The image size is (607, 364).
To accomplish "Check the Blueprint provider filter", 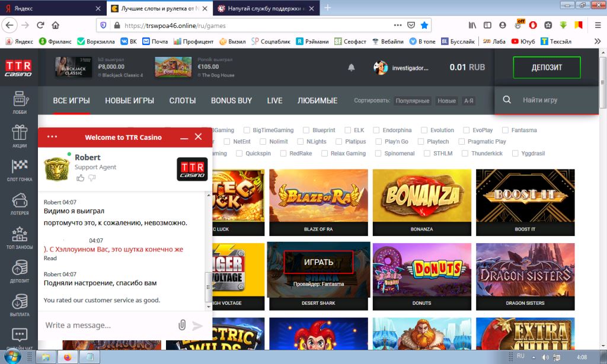I will [306, 130].
